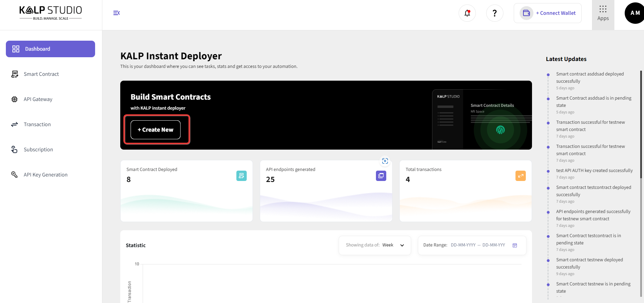Collapse the sidebar with the hamburger icon
This screenshot has height=303, width=644.
116,13
